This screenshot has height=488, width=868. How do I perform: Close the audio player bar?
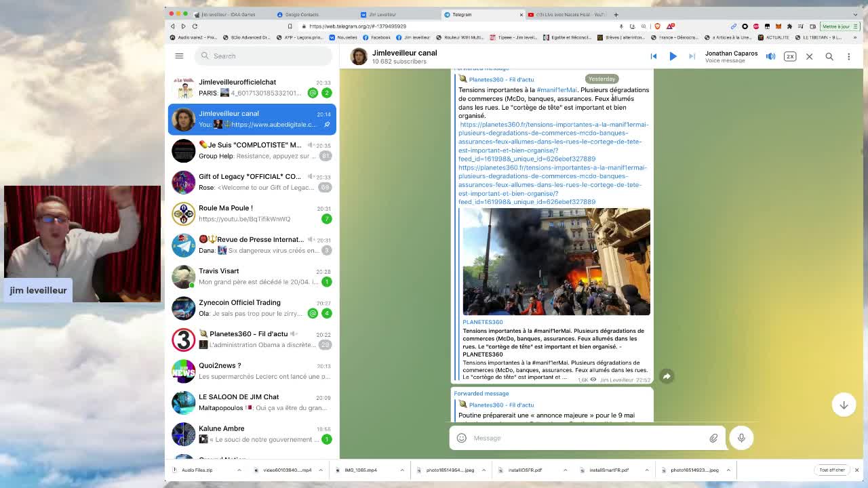point(809,56)
